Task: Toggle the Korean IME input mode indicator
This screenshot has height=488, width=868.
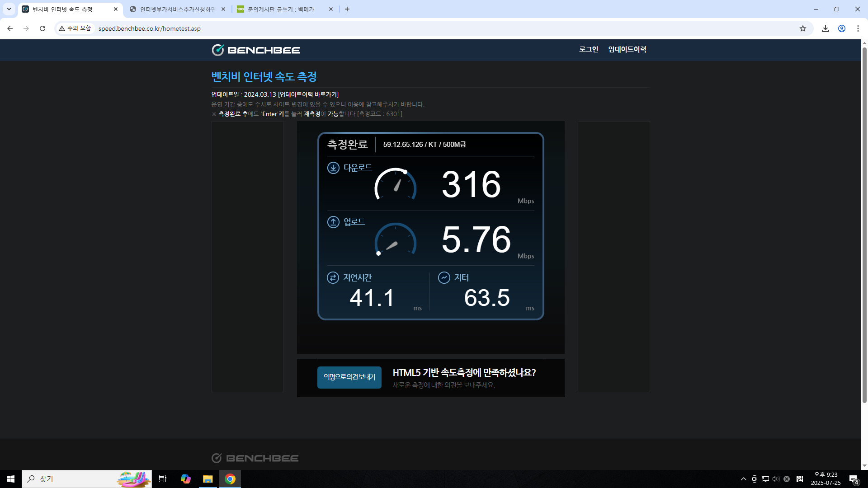Action: (x=800, y=479)
